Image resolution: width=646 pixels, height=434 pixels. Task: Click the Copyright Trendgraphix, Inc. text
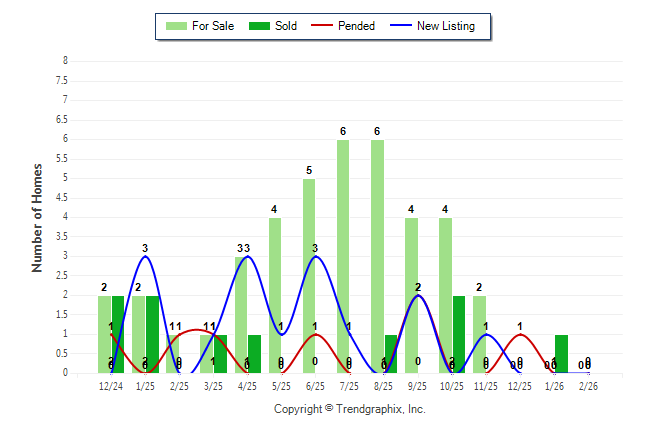(350, 409)
